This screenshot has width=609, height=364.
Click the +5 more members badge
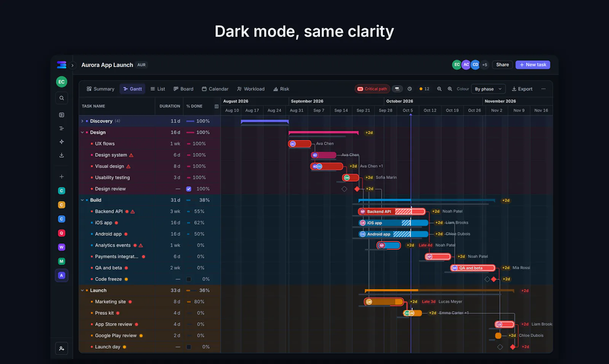(x=485, y=65)
